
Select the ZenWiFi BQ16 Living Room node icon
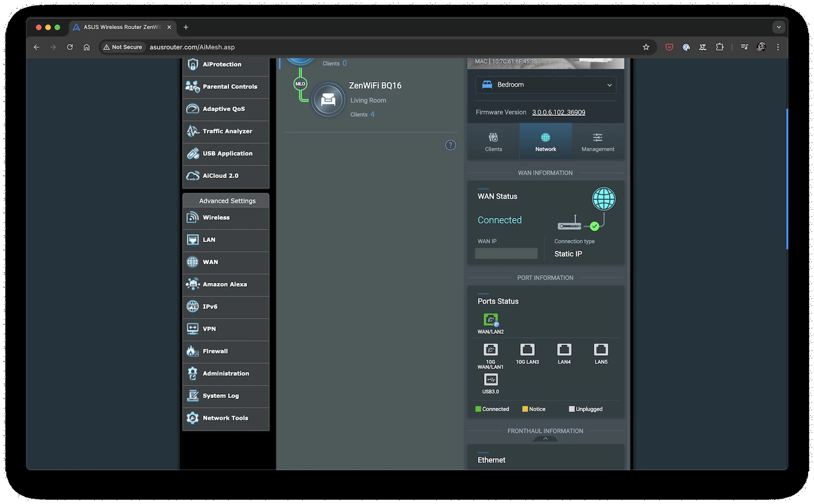(328, 100)
